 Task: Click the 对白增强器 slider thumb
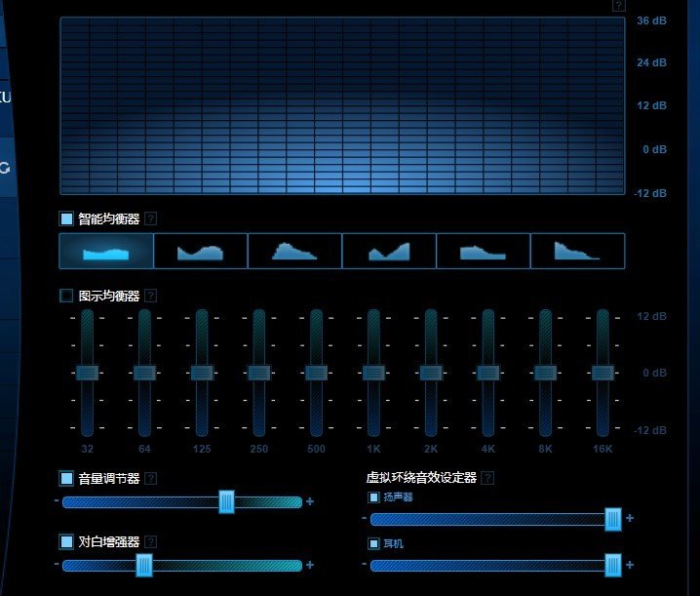(144, 565)
